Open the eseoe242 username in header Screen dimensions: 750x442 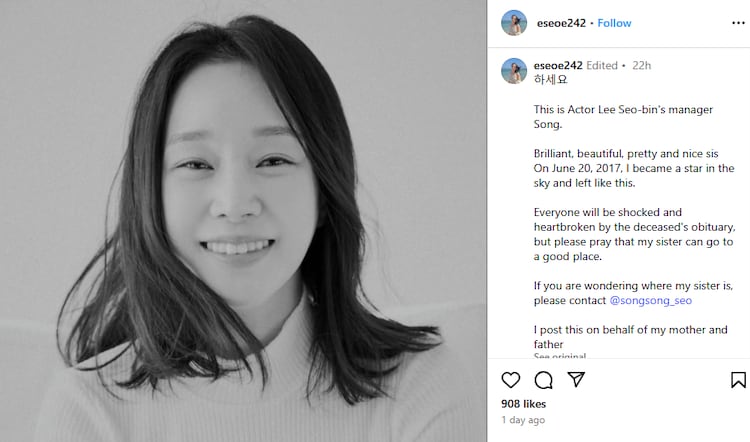[x=561, y=23]
